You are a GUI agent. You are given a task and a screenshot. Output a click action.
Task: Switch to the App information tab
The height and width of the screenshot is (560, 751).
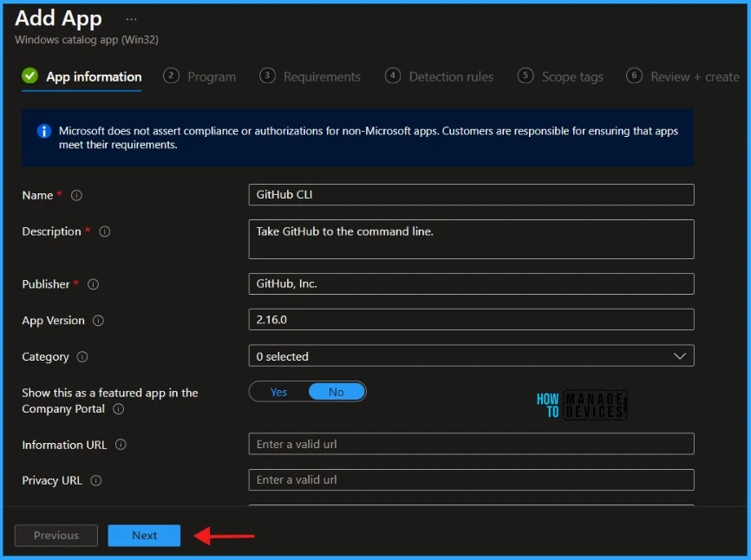point(82,77)
